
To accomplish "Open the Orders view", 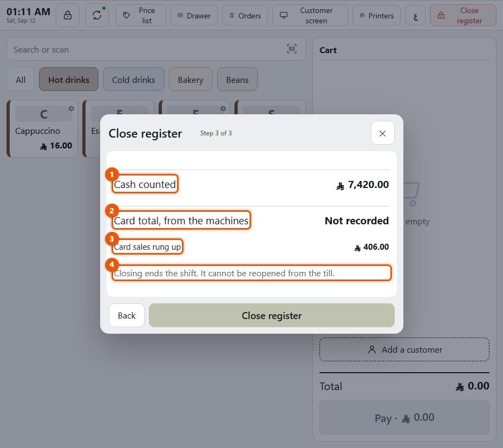I will tap(245, 15).
